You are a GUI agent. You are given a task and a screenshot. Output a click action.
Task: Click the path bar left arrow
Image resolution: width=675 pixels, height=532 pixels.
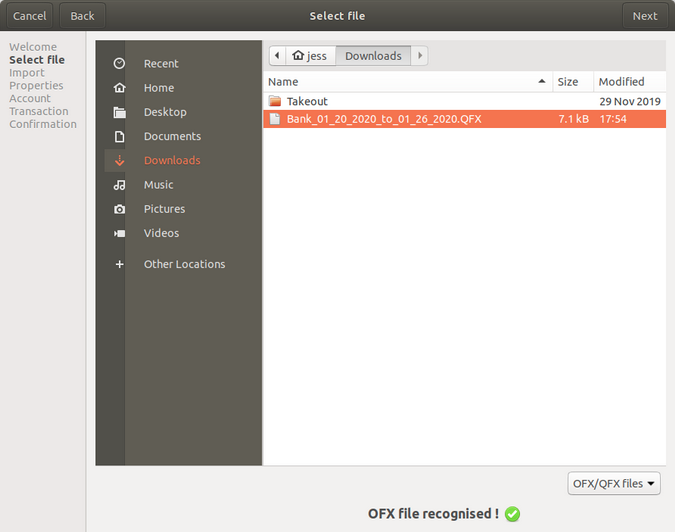[277, 56]
